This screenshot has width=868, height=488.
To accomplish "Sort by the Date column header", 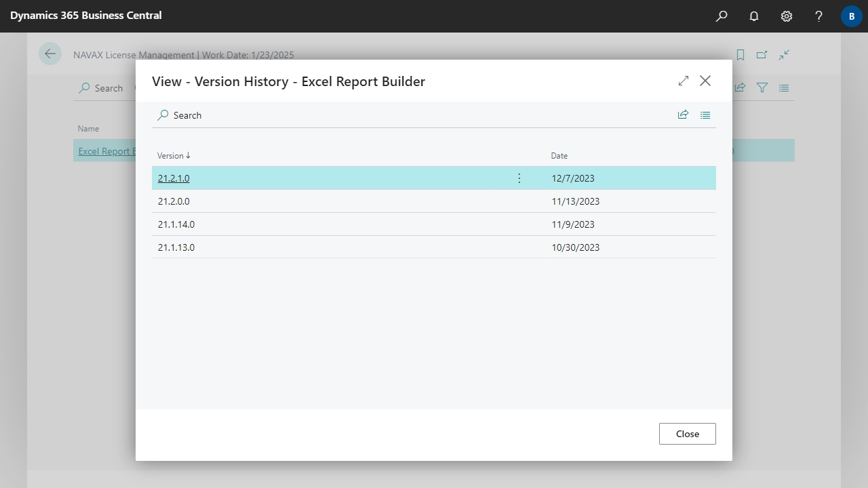I will (559, 155).
